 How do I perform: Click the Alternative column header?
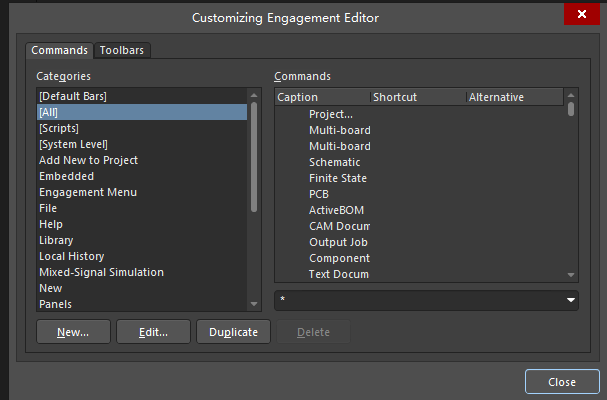coord(515,97)
